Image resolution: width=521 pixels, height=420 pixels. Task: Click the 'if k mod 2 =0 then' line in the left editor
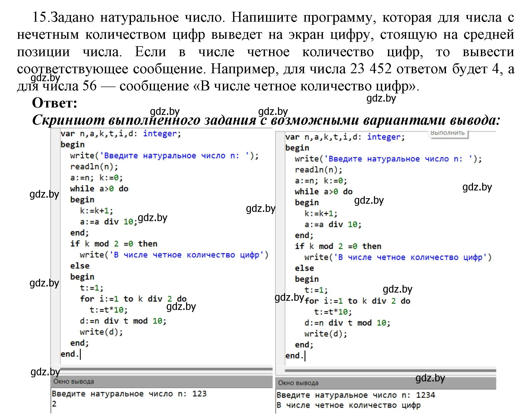coord(114,244)
